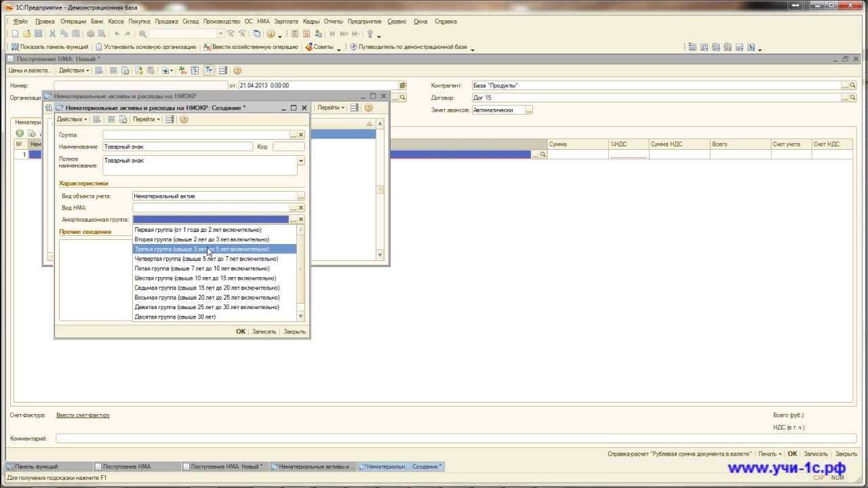868x488 pixels.
Task: Select Третья группа amortization option
Action: 215,249
